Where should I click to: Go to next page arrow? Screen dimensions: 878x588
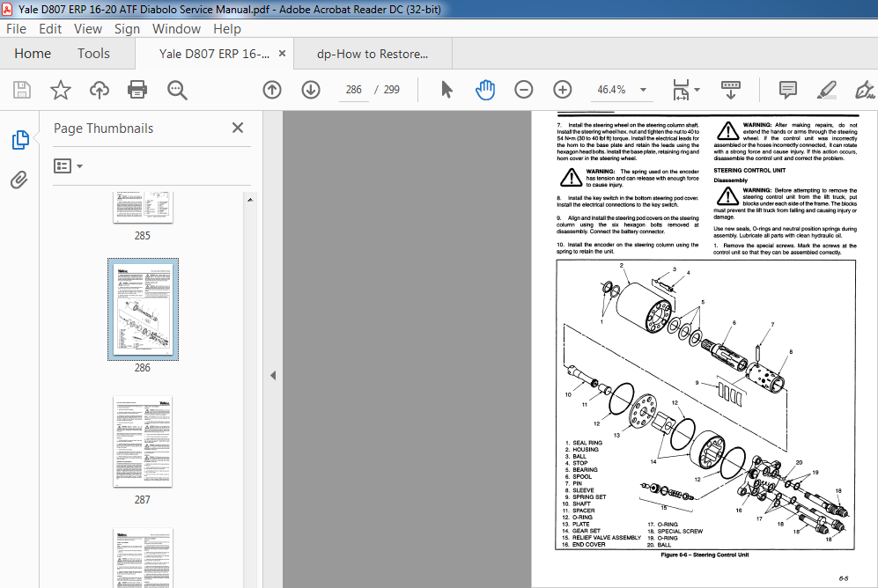(311, 90)
